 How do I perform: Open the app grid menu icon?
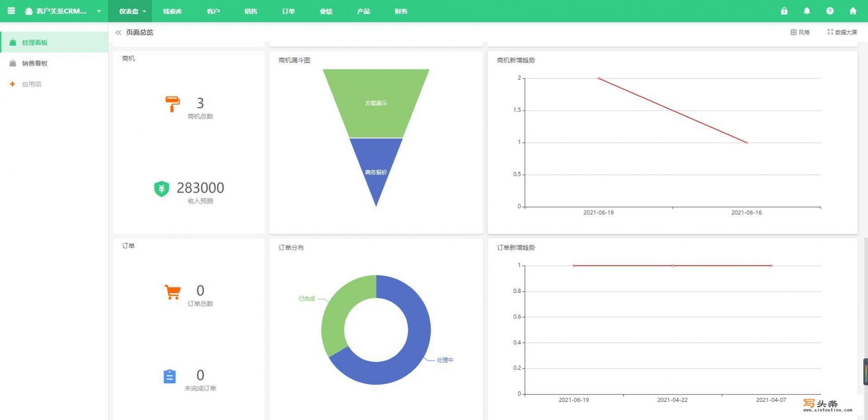11,11
